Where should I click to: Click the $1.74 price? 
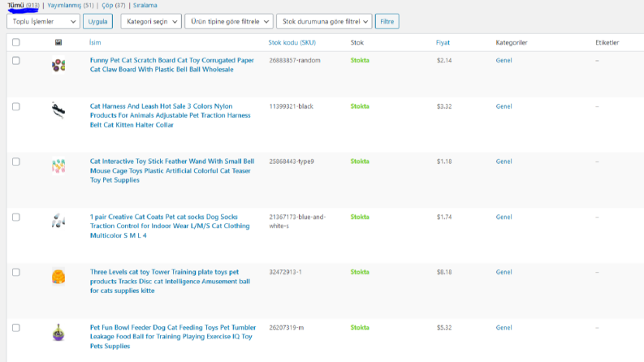pyautogui.click(x=444, y=217)
